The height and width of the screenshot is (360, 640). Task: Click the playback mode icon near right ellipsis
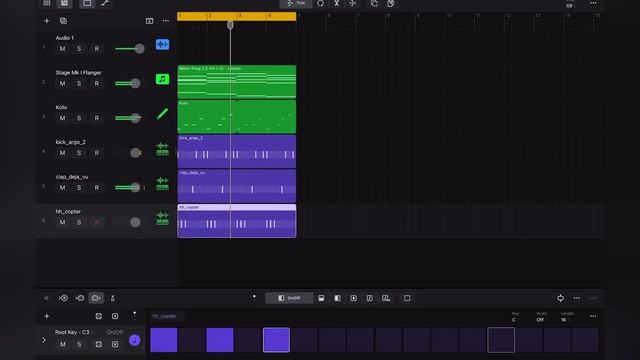click(560, 298)
